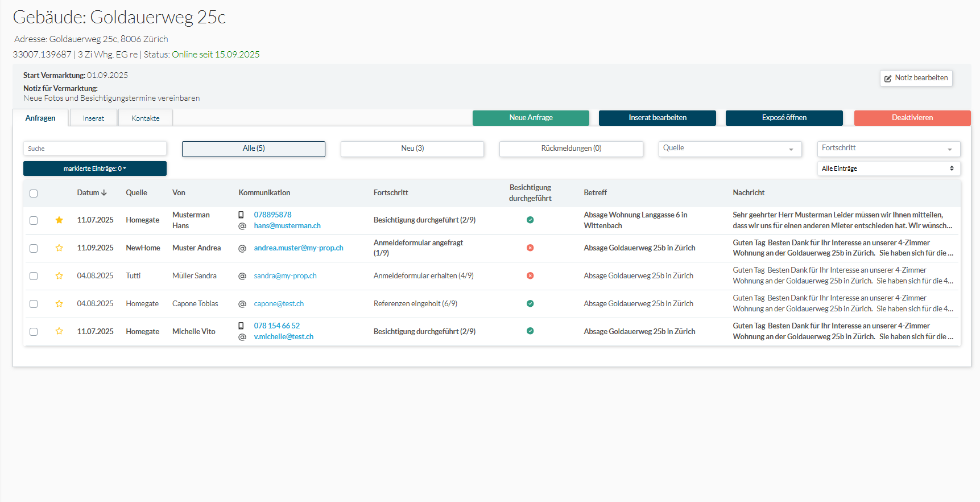Star the Capone Tobias entry
The height and width of the screenshot is (502, 980).
[x=59, y=304]
